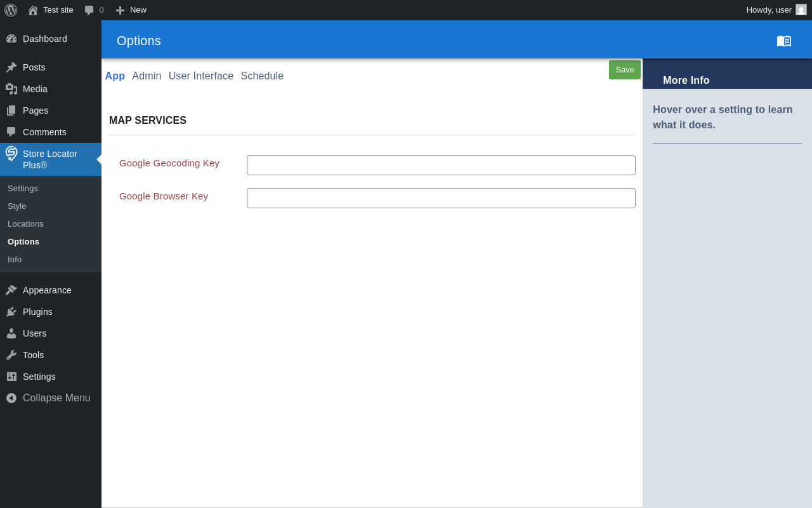Open the Locations submenu item

tap(25, 224)
